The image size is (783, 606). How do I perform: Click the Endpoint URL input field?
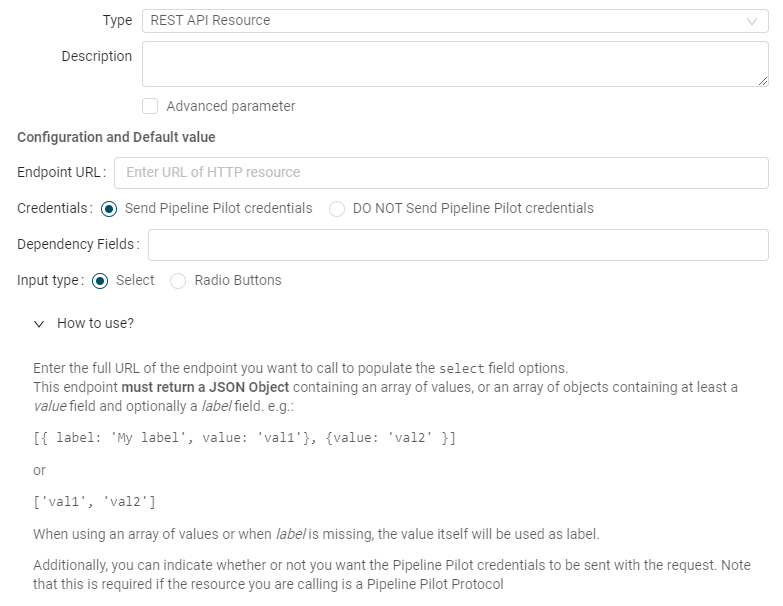(441, 173)
